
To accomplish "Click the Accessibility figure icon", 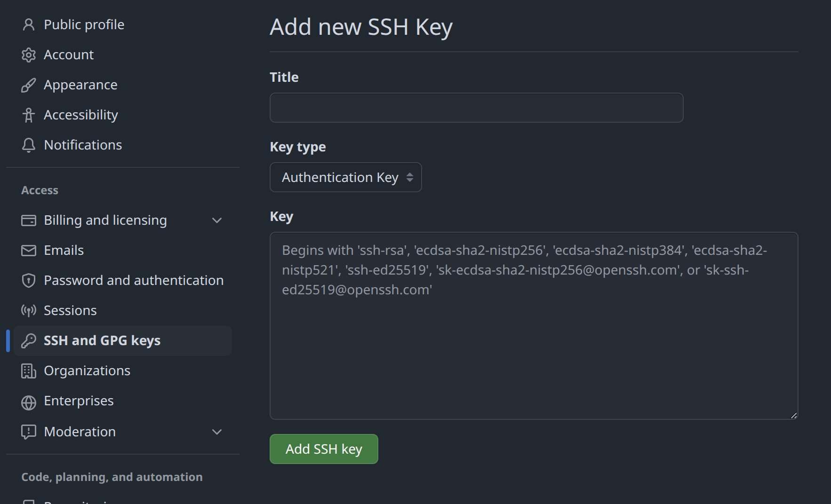I will coord(29,115).
